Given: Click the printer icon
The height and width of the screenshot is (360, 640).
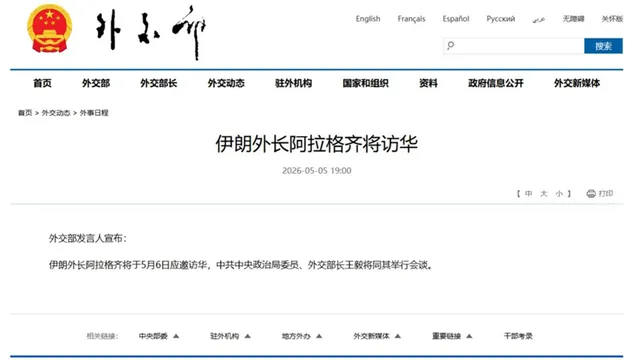Looking at the screenshot, I should 591,193.
